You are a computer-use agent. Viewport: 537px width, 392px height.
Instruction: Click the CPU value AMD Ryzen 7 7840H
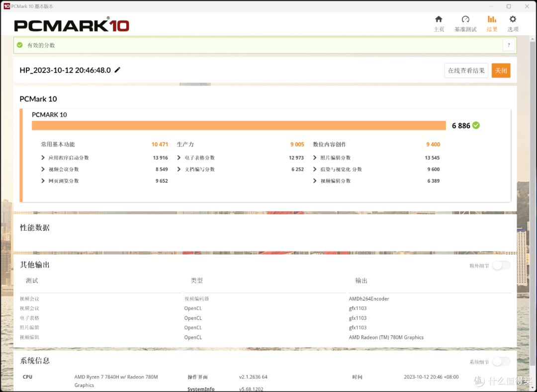pyautogui.click(x=116, y=381)
